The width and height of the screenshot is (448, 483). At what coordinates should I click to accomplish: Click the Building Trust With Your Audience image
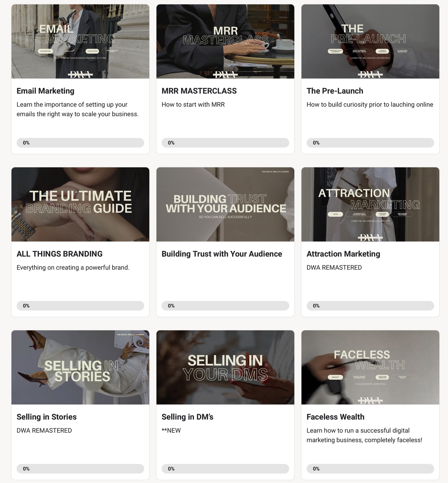click(225, 204)
